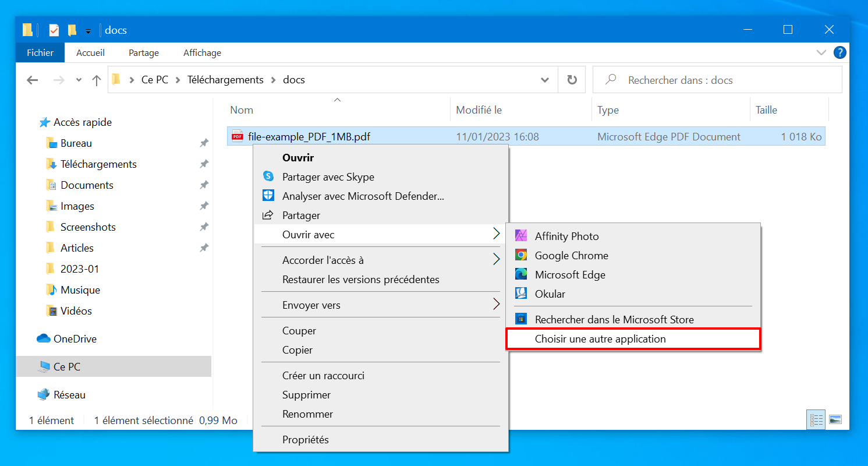This screenshot has width=868, height=466.
Task: Click the New folder icon in title bar
Action: tap(72, 30)
